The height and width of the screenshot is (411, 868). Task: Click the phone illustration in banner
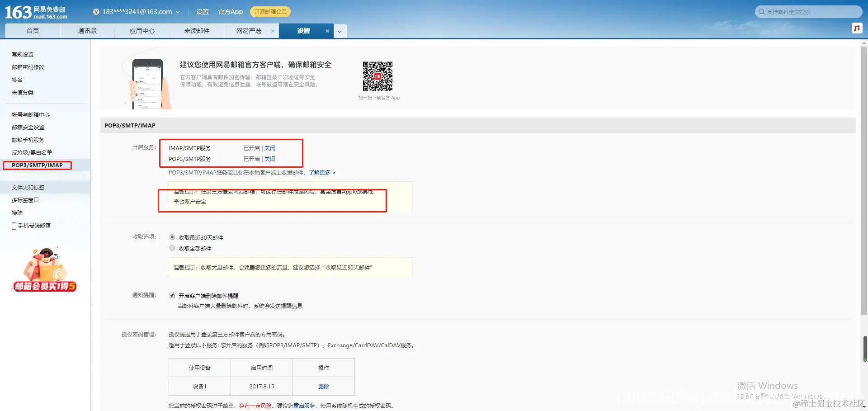click(x=148, y=84)
